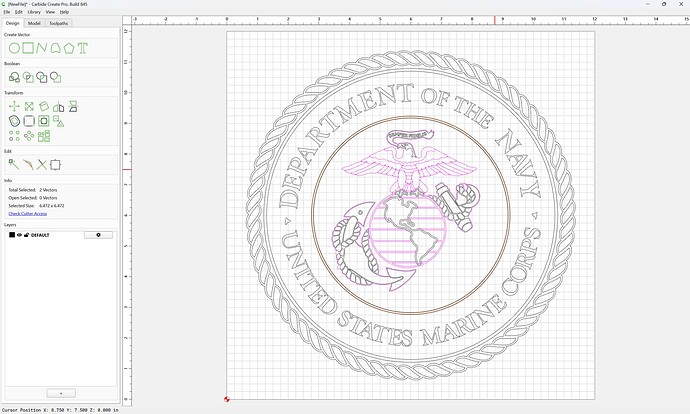Image resolution: width=690 pixels, height=414 pixels.
Task: Select the Circle vector tool
Action: click(14, 48)
